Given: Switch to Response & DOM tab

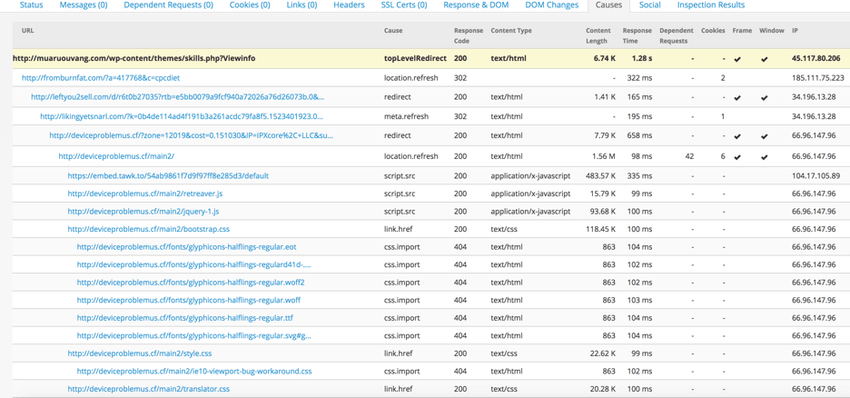Looking at the screenshot, I should pos(476,5).
